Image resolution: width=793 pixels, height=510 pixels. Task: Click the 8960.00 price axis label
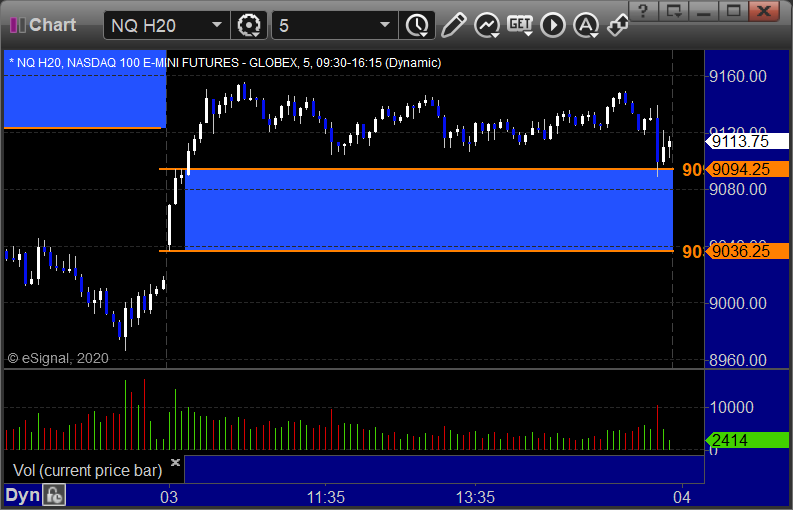click(737, 360)
